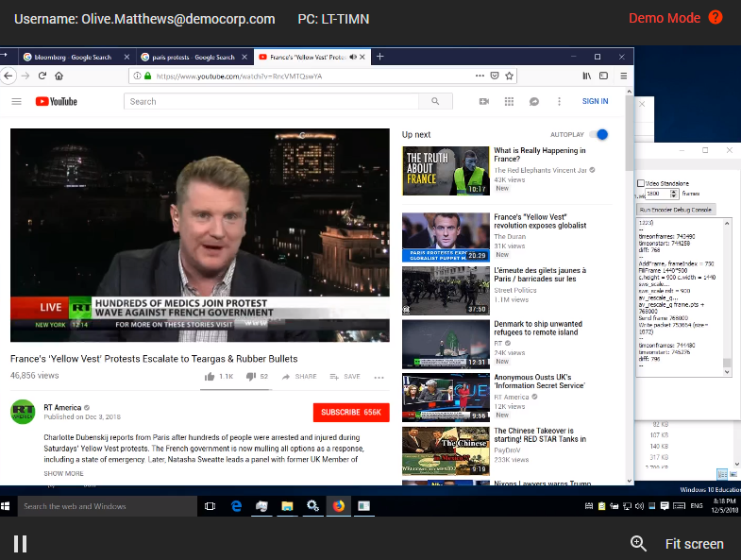The width and height of the screenshot is (741, 560).
Task: Click the frames number stepper arrows
Action: pyautogui.click(x=674, y=194)
